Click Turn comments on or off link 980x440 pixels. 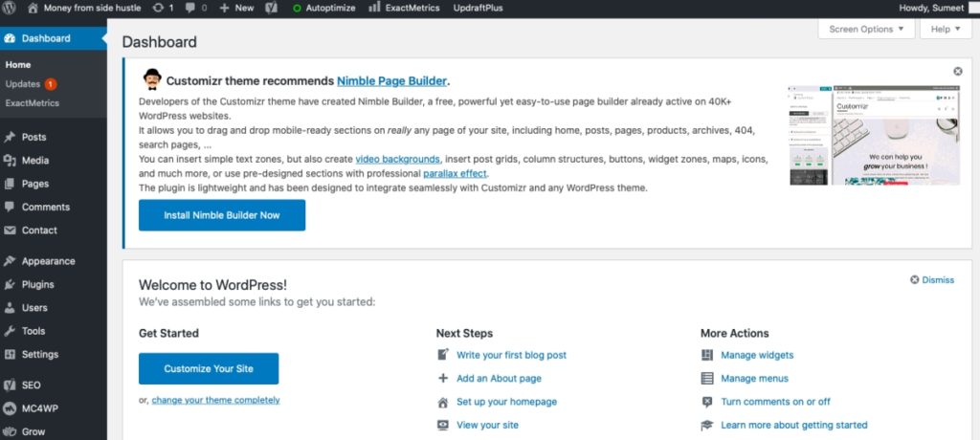pos(775,402)
